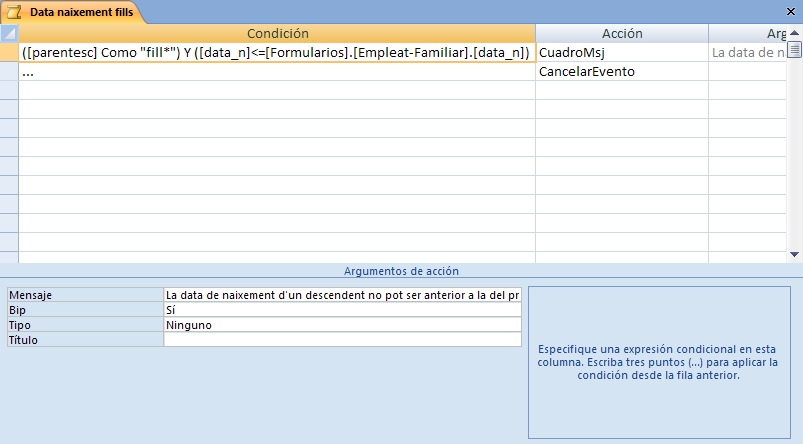Edit the Mensaje argument field
Screen dimensions: 803x444
coord(342,295)
